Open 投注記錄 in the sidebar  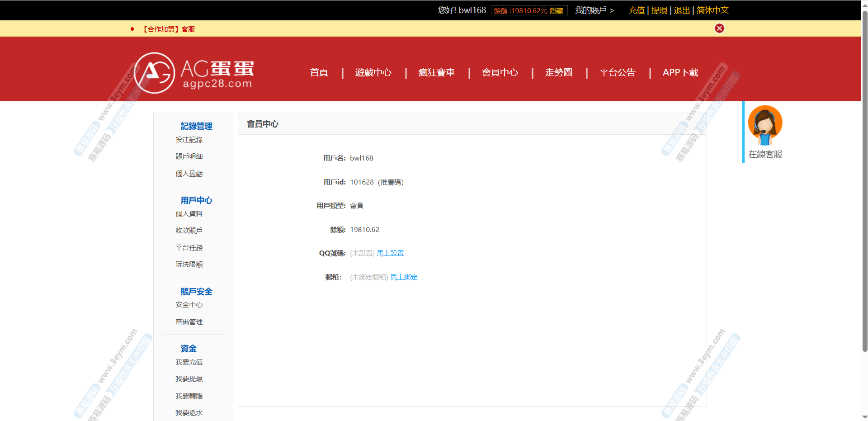189,140
